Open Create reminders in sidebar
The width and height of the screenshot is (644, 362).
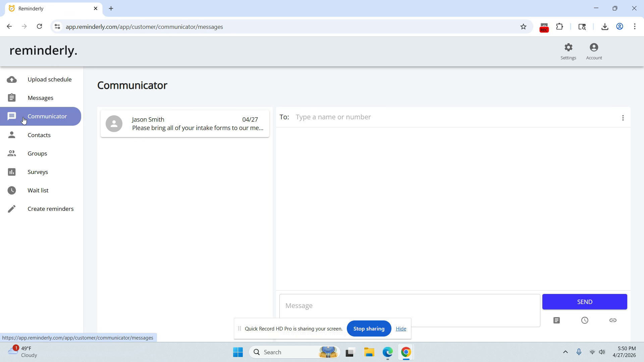51,209
